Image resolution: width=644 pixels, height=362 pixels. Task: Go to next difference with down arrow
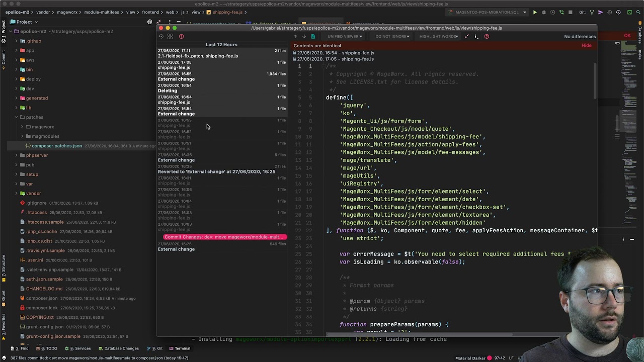[x=304, y=36]
